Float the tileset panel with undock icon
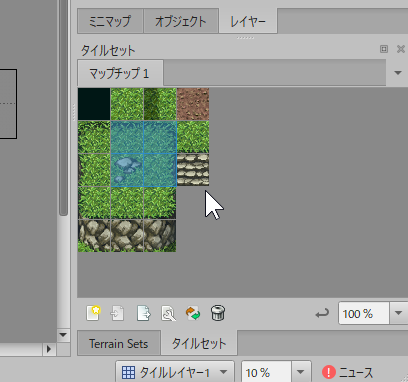 coord(384,49)
